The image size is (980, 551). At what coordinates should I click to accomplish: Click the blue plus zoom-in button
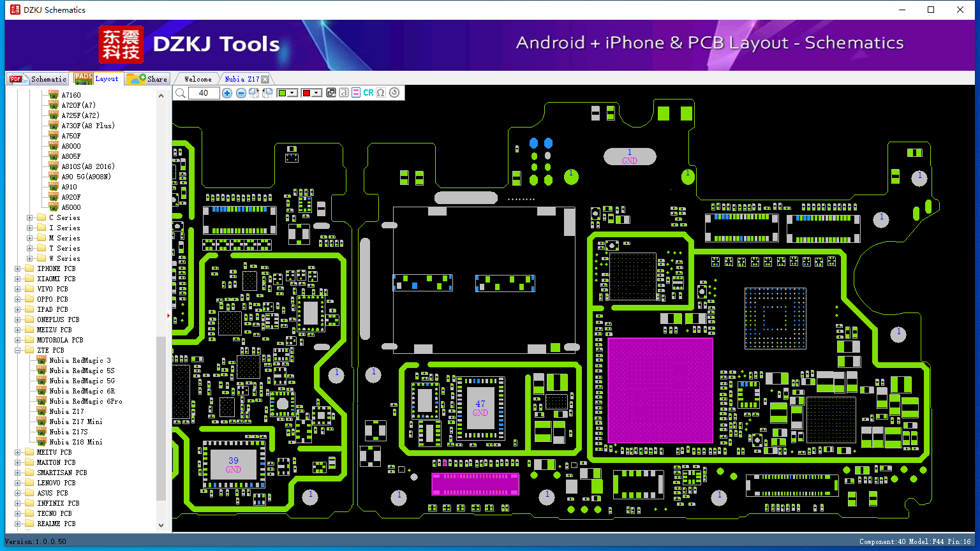[x=227, y=93]
